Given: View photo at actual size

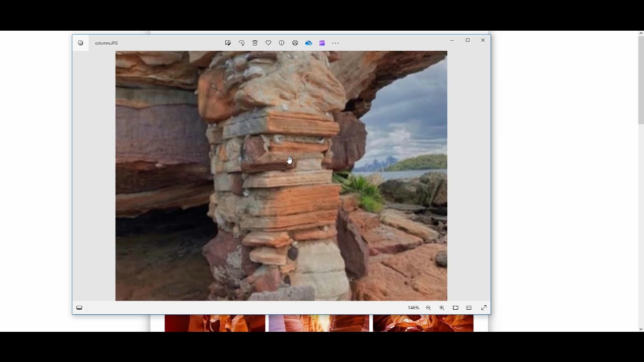Looking at the screenshot, I should click(x=469, y=308).
